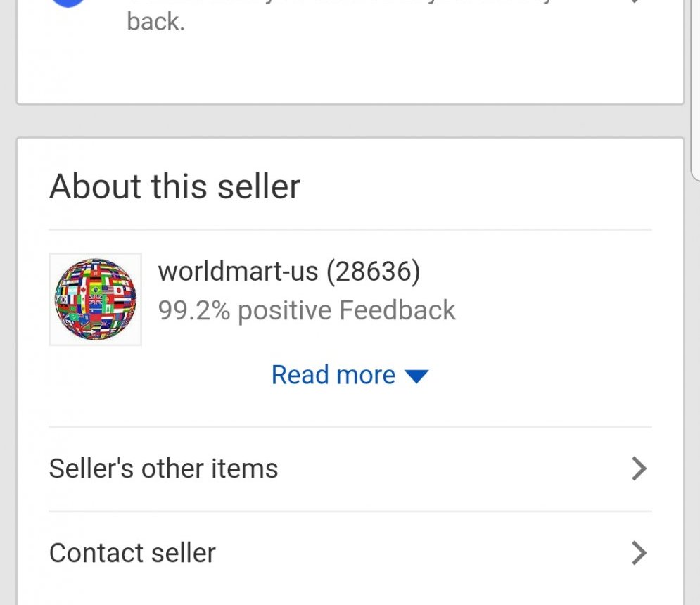Click chevron beside Contact seller

pyautogui.click(x=639, y=553)
